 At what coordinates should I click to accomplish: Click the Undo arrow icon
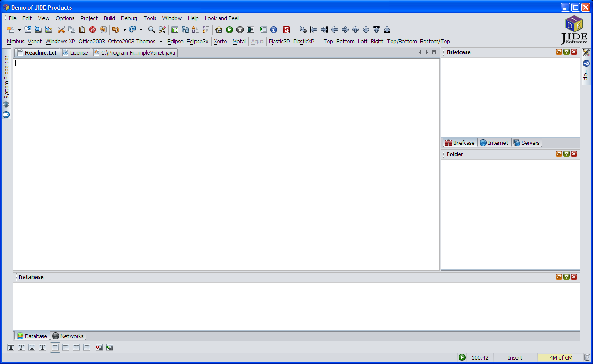click(116, 30)
